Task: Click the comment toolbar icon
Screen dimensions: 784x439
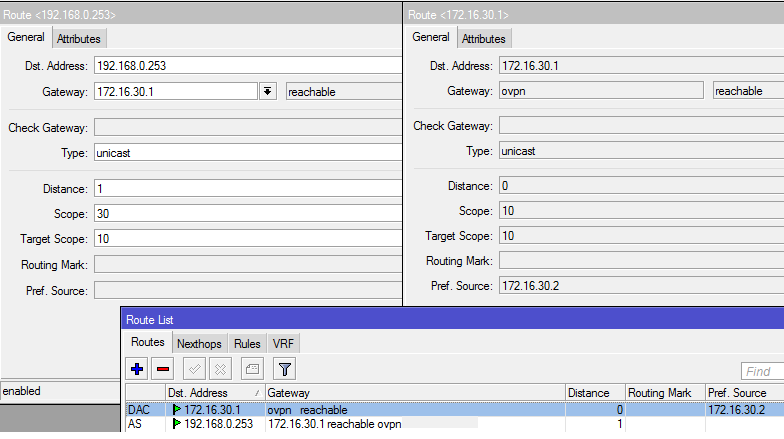Action: (252, 370)
